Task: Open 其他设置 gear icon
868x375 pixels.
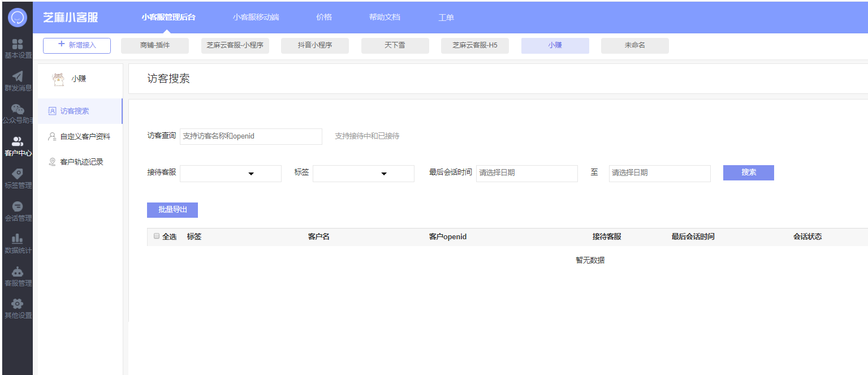Action: pos(18,304)
